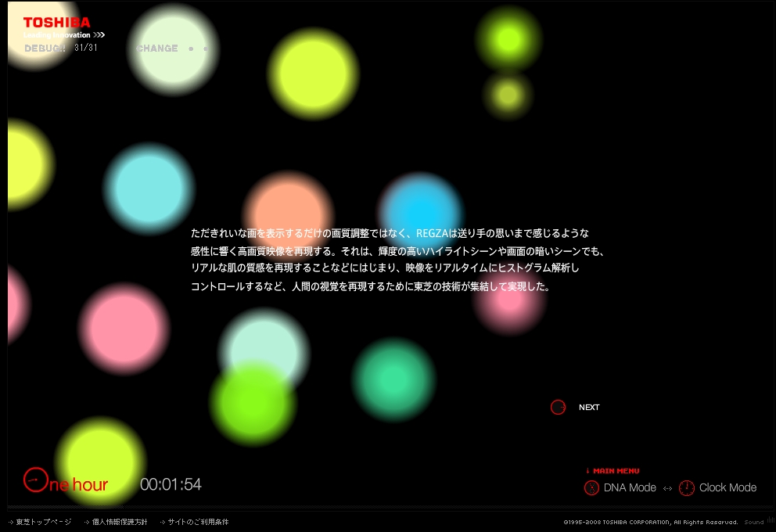Image resolution: width=776 pixels, height=532 pixels.
Task: Click the DEBUG 31/31 counter
Action: [x=61, y=49]
